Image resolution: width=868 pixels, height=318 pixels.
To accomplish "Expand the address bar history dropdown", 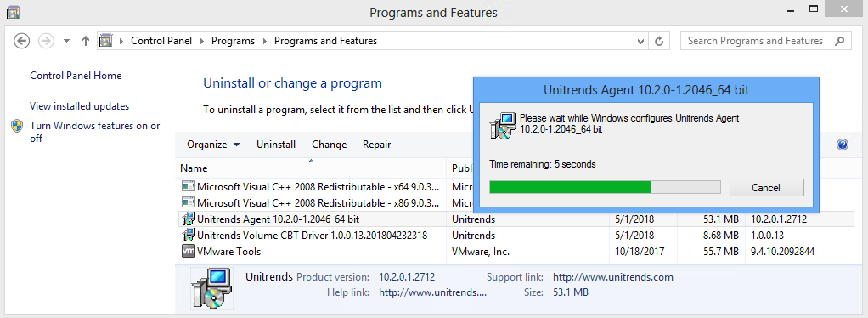I will (640, 41).
